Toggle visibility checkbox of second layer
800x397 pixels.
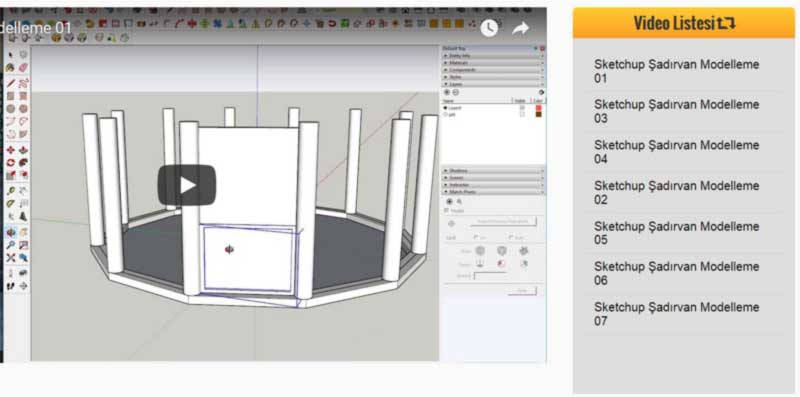[x=522, y=114]
